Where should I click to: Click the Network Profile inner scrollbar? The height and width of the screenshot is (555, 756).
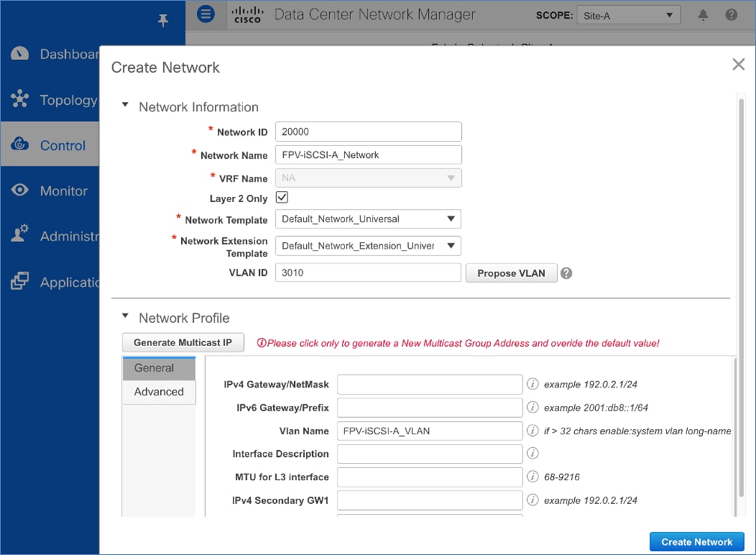[x=735, y=437]
